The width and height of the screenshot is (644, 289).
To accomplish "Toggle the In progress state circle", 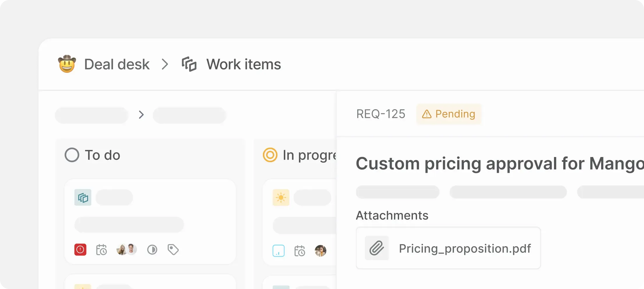I will (270, 155).
